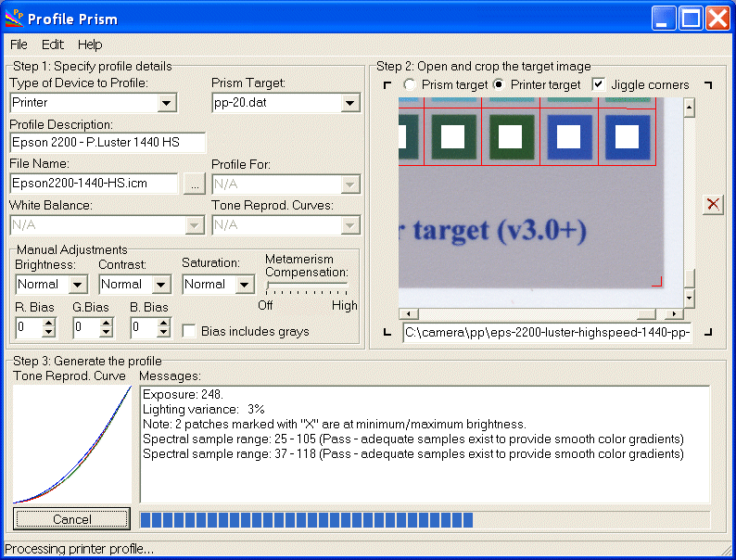Open the Edit menu
Image resolution: width=736 pixels, height=560 pixels.
53,45
